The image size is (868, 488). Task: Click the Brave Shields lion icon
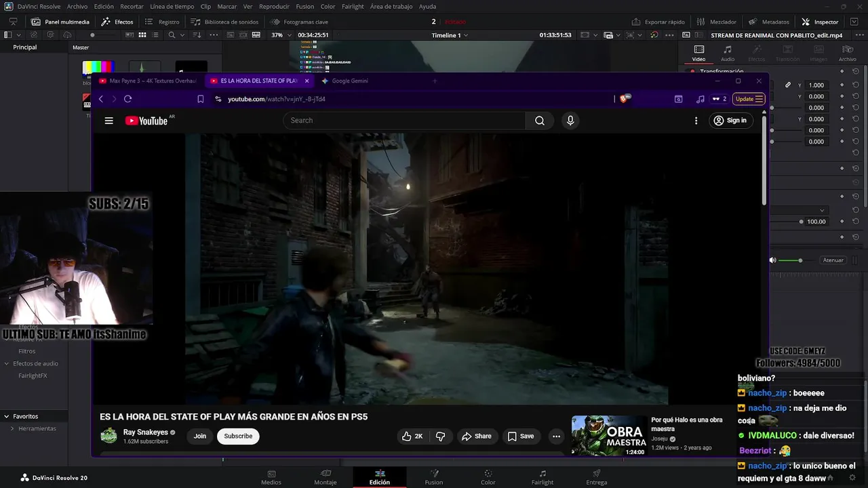tap(625, 99)
